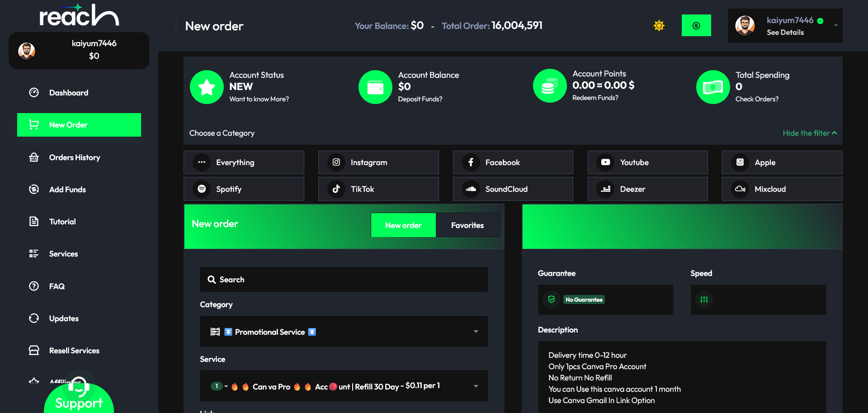Click the Your Balance $0 text

(x=389, y=26)
